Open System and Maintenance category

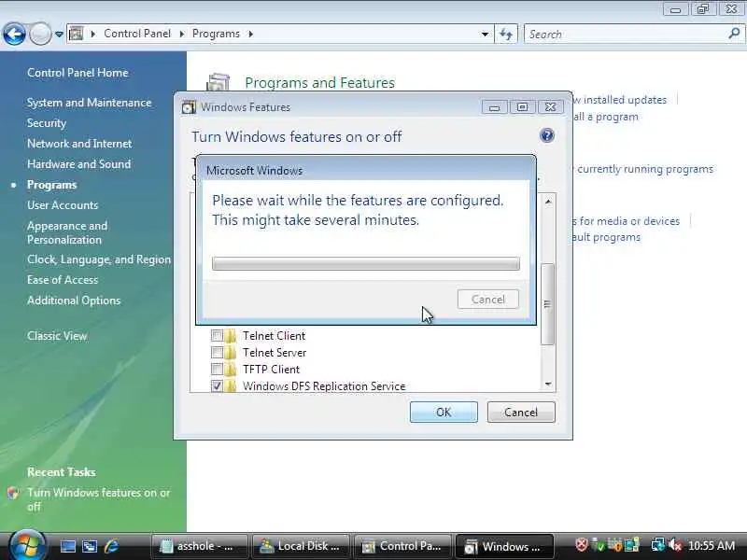pyautogui.click(x=89, y=103)
